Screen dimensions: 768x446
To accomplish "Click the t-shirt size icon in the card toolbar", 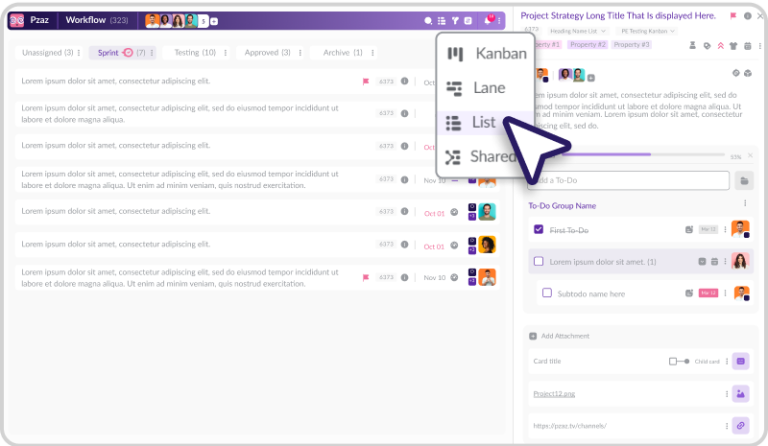I will [733, 46].
